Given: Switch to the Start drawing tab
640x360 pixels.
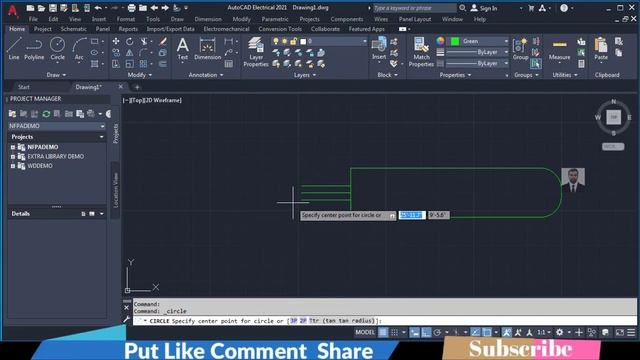Looking at the screenshot, I should click(x=24, y=87).
